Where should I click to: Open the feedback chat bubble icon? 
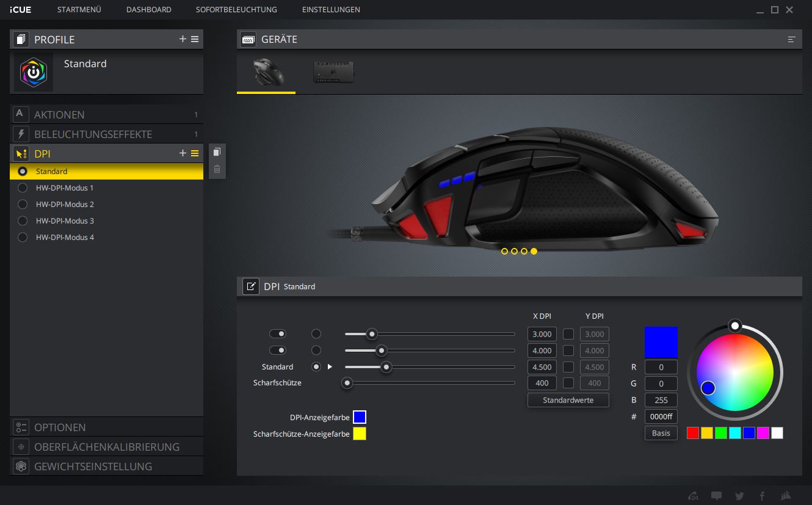717,496
